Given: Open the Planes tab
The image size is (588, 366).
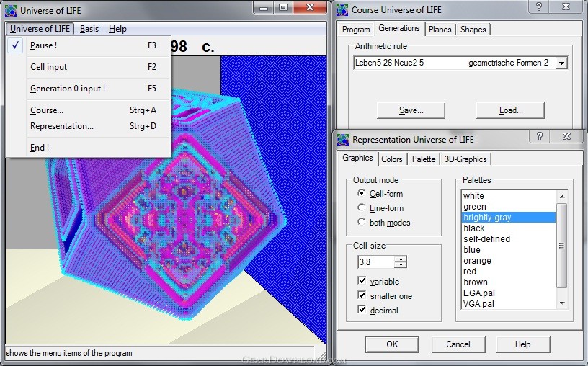Looking at the screenshot, I should [x=440, y=30].
